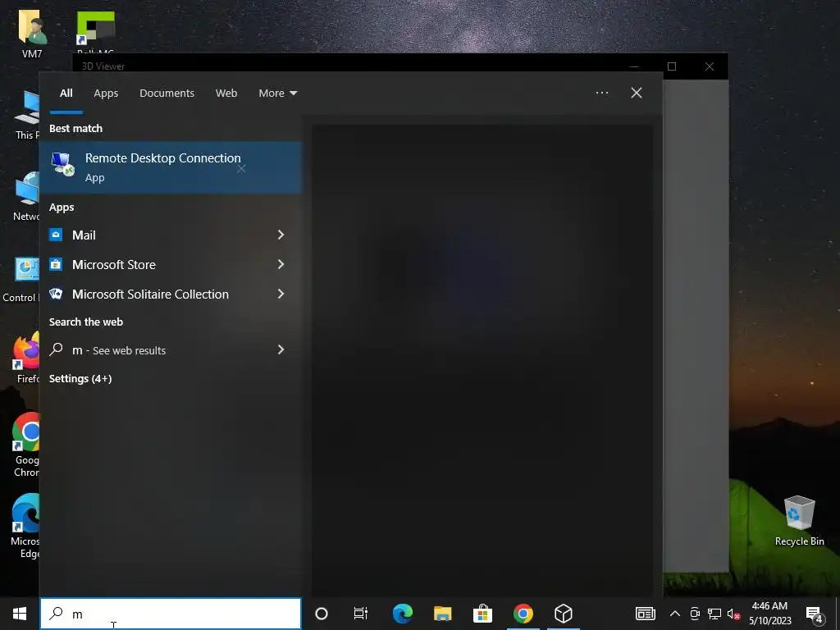Open the search options ellipsis menu
840x630 pixels.
pyautogui.click(x=601, y=93)
